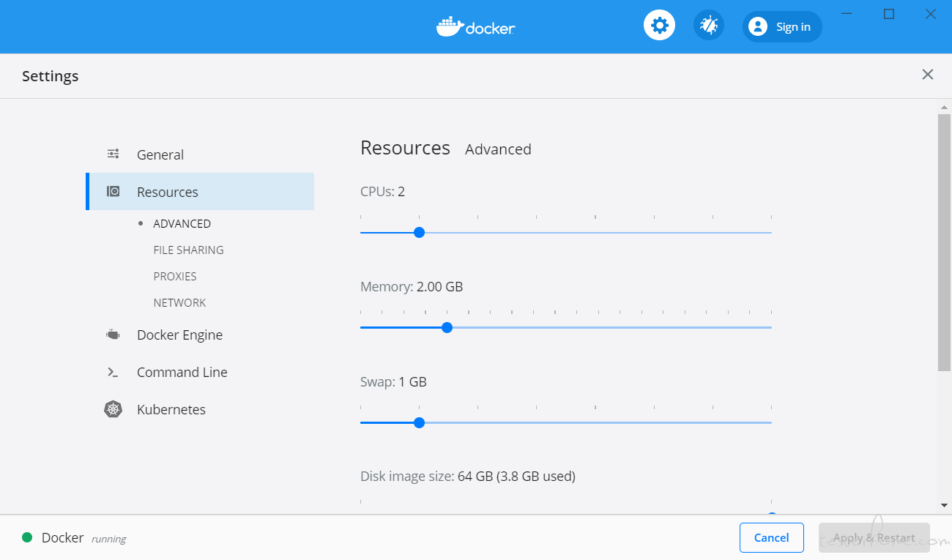The width and height of the screenshot is (952, 560).
Task: Click Apply & Restart button
Action: click(x=874, y=537)
